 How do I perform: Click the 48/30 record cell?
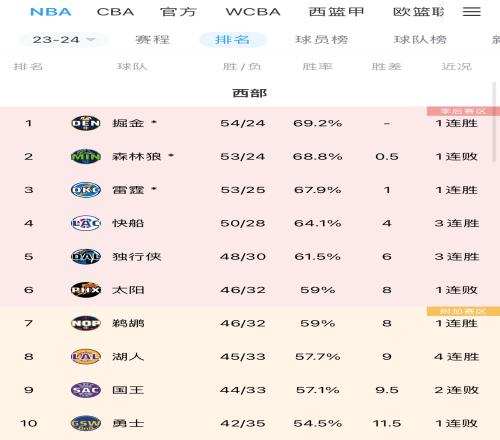coord(243,256)
